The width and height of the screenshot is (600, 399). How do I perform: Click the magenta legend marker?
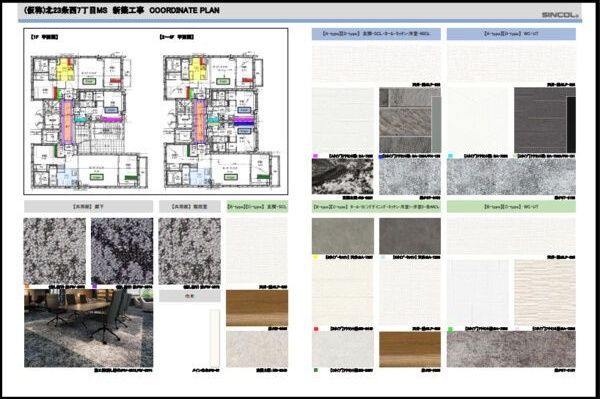pyautogui.click(x=315, y=156)
